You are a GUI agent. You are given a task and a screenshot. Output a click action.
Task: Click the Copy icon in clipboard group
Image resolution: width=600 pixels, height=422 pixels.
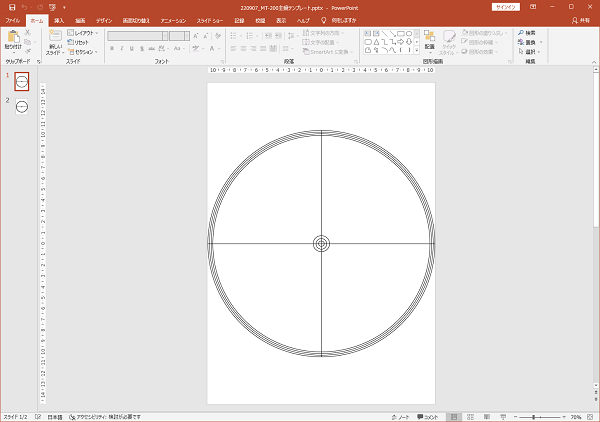point(27,42)
